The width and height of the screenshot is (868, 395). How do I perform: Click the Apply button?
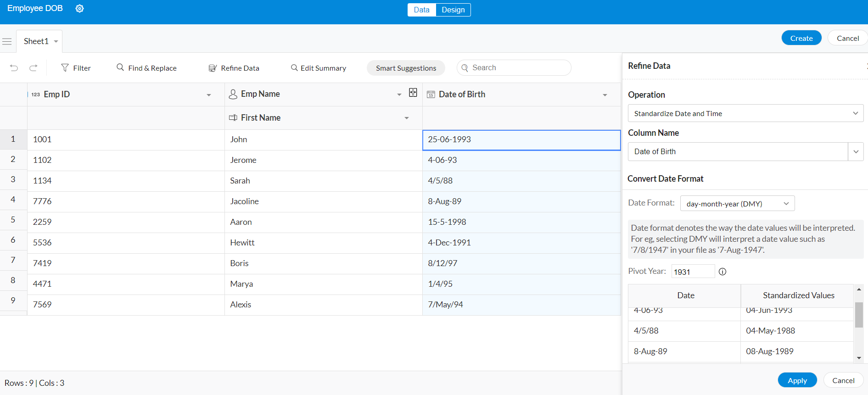(x=797, y=380)
